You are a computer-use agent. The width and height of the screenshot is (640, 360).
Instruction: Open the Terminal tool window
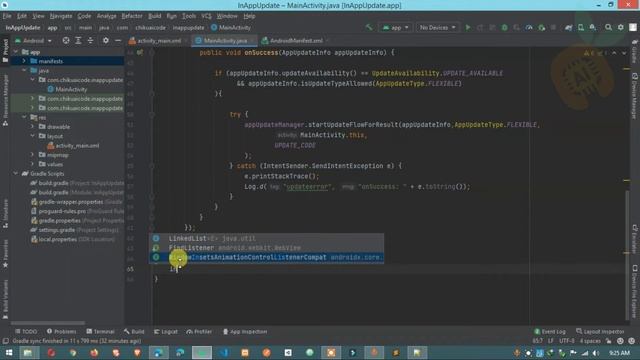(x=100, y=331)
